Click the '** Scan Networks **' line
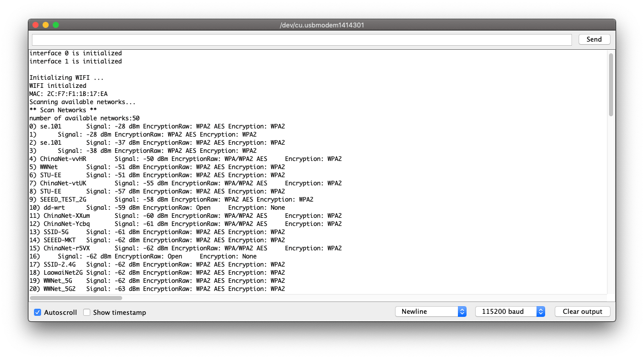 point(63,110)
